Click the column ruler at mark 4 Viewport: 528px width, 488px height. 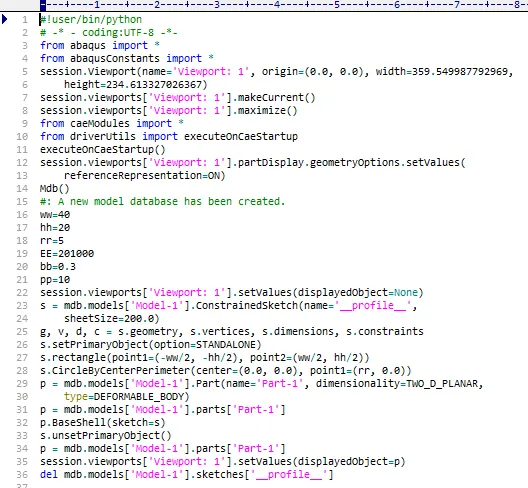click(x=277, y=5)
